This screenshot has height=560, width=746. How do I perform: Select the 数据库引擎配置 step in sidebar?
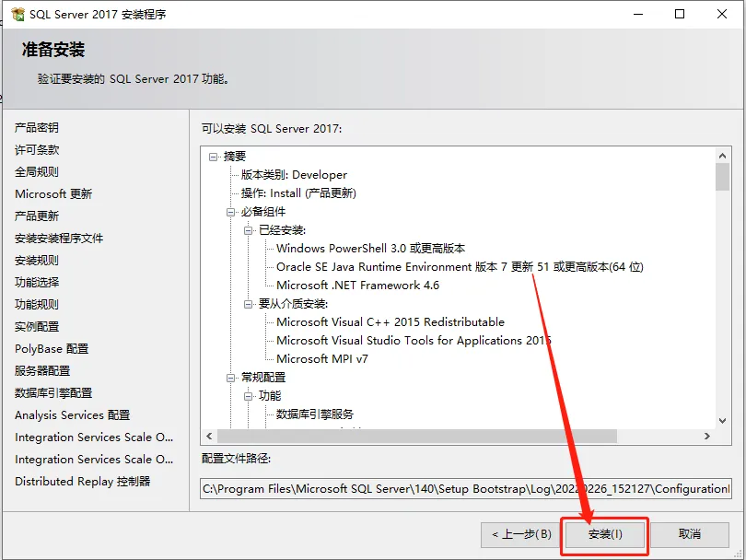pyautogui.click(x=53, y=393)
